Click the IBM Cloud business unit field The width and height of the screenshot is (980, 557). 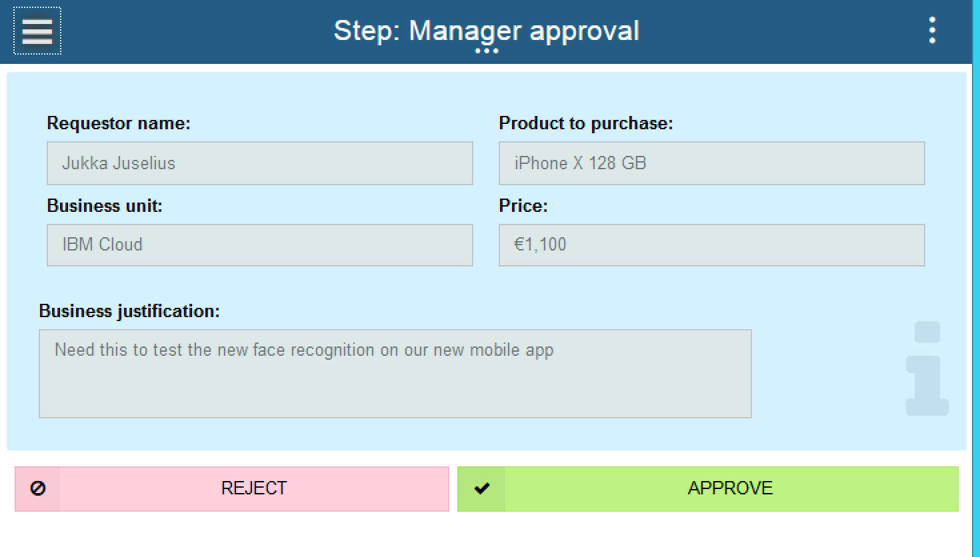[259, 245]
